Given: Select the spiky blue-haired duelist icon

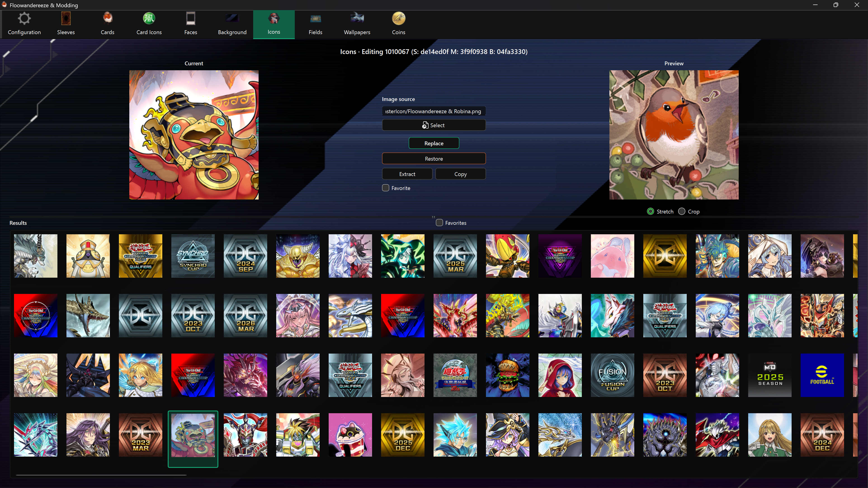Looking at the screenshot, I should pyautogui.click(x=455, y=435).
